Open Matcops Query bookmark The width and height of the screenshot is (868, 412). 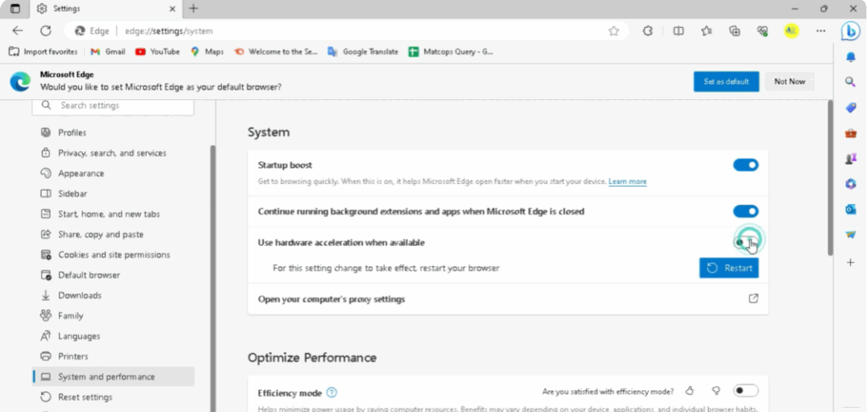451,52
